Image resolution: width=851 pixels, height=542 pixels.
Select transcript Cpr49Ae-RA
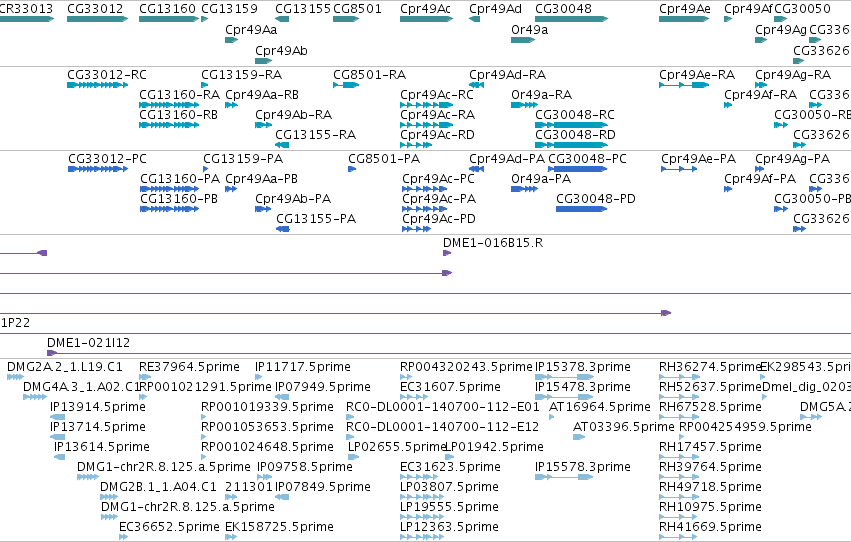point(697,75)
